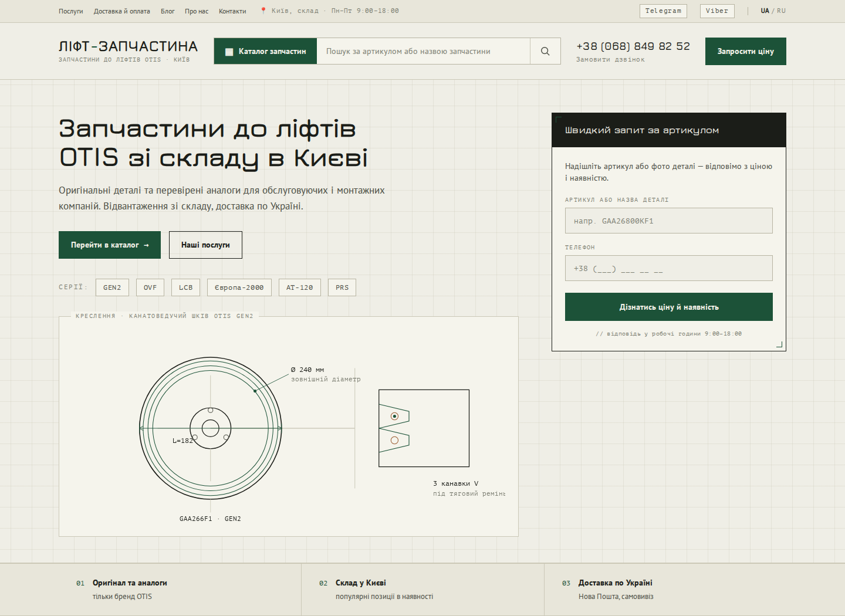The height and width of the screenshot is (616, 845).
Task: Call phone number +38 (068) 849 82 52
Action: pos(633,46)
